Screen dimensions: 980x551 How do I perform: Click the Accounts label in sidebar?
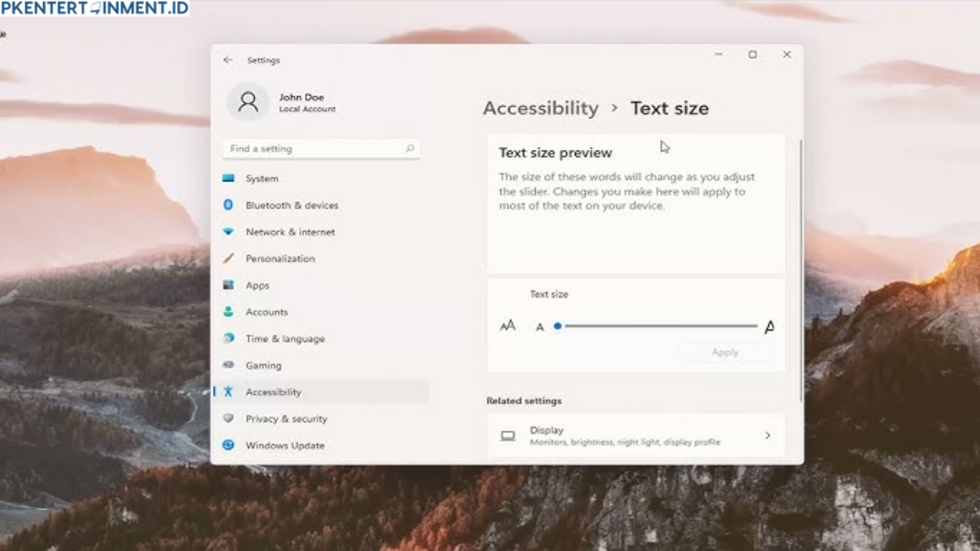click(267, 312)
